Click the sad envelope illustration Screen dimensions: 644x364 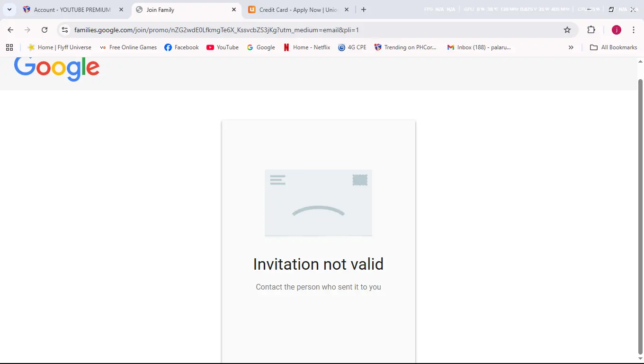[318, 202]
